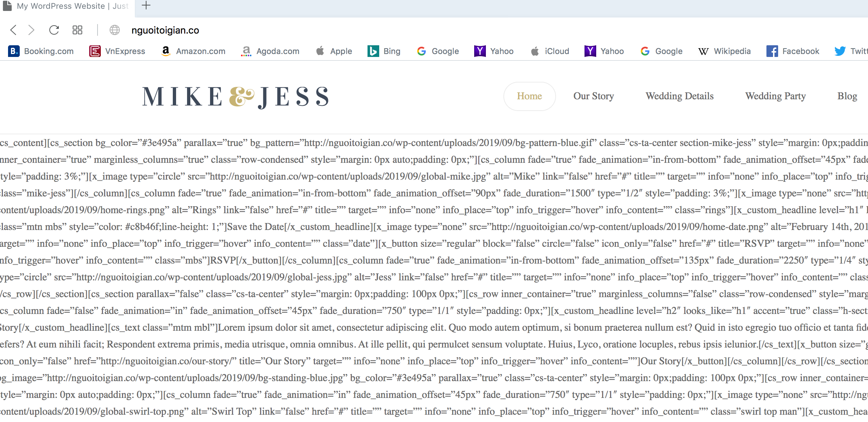Open the Our Story menu link
Viewport: 868px width, 422px height.
point(594,96)
